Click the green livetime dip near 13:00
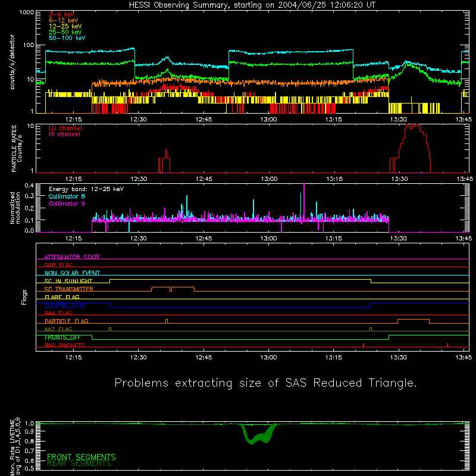Viewport: 476px width, 476px height. (x=259, y=434)
